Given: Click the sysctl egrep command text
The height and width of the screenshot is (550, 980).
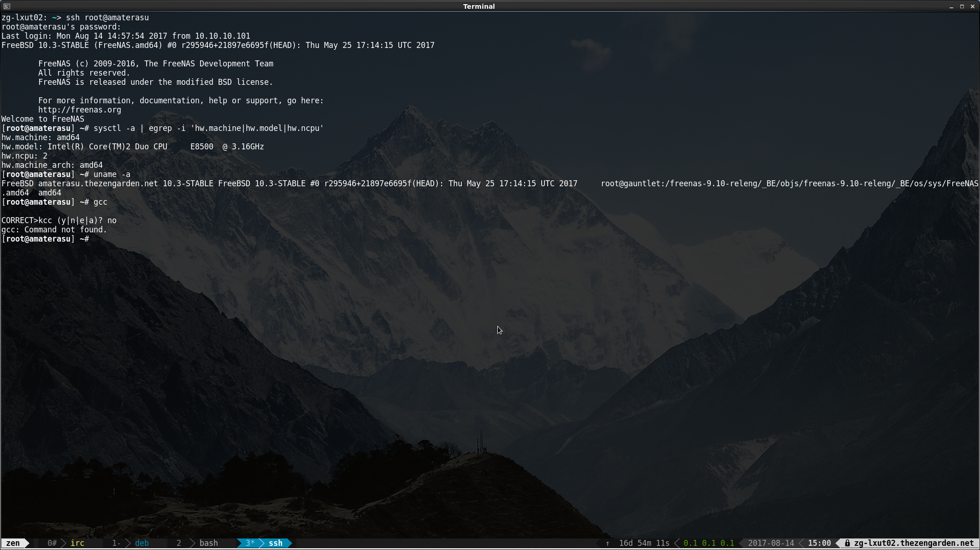Looking at the screenshot, I should (x=209, y=128).
